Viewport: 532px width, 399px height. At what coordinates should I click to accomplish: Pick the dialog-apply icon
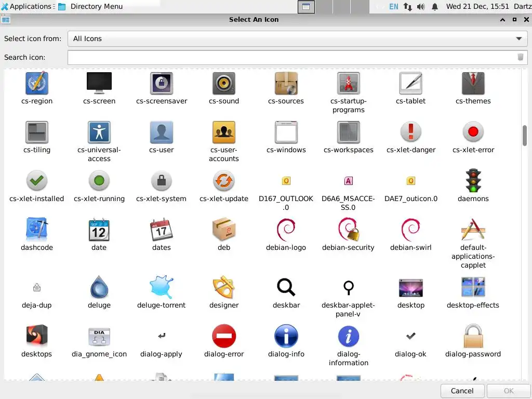coord(162,336)
